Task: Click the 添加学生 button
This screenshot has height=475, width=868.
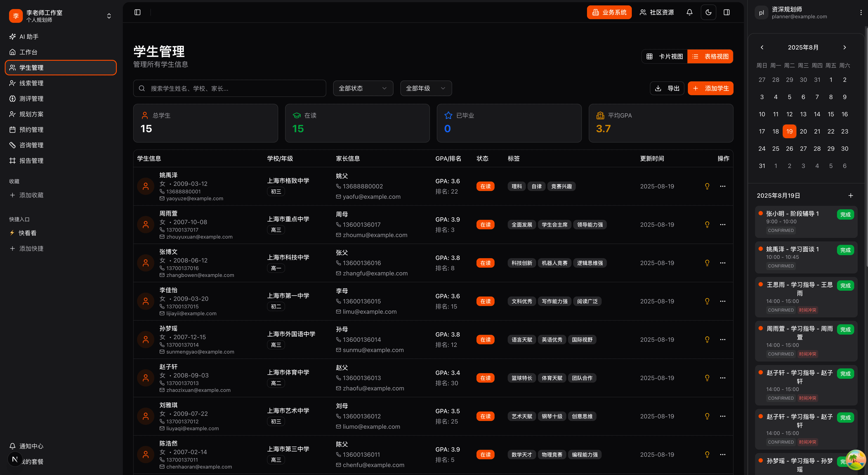Action: point(710,88)
